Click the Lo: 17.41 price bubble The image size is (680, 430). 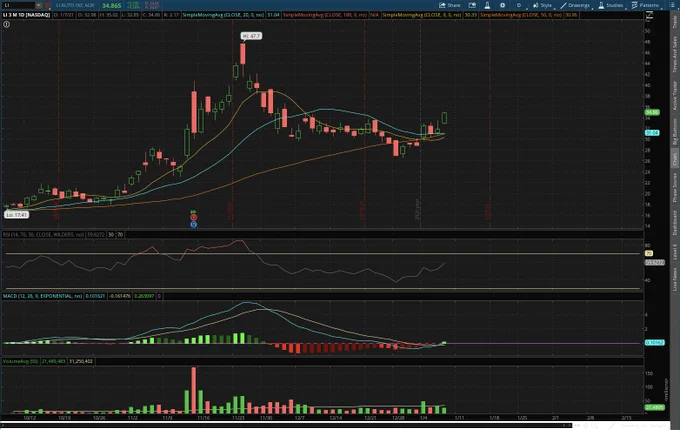point(16,215)
